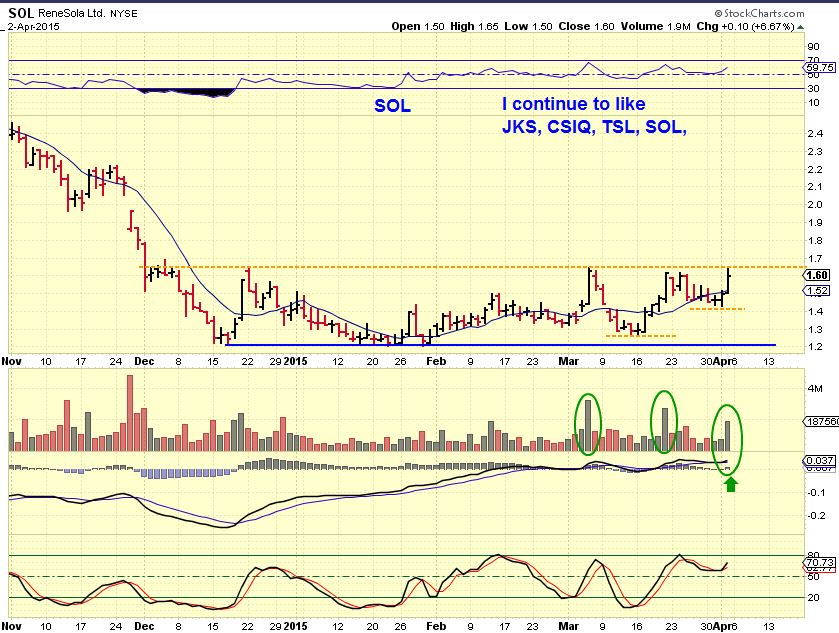Click the 90 RSI axis label
839x633 pixels.
[x=813, y=47]
